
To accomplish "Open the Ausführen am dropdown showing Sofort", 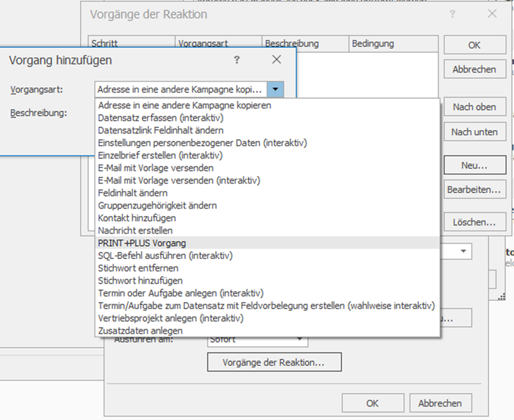I will pos(299,339).
